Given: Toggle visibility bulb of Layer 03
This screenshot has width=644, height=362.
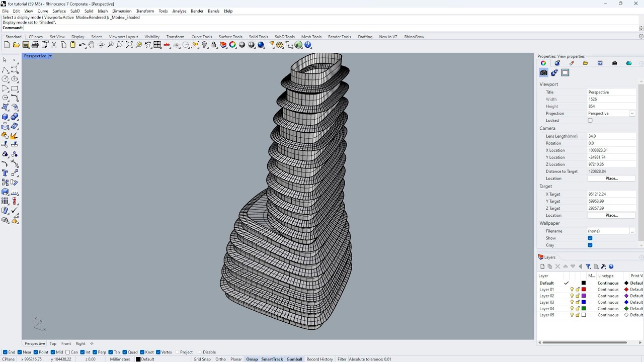Looking at the screenshot, I should (572, 302).
